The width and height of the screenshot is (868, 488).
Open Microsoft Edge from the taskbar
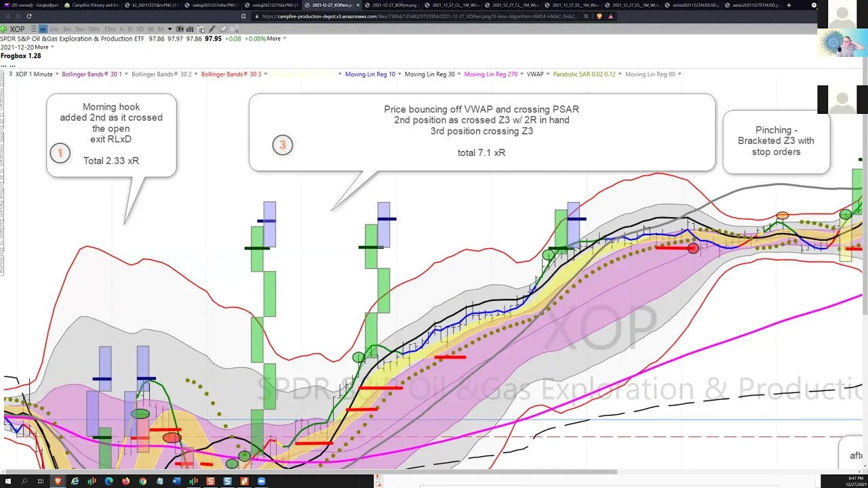click(108, 481)
